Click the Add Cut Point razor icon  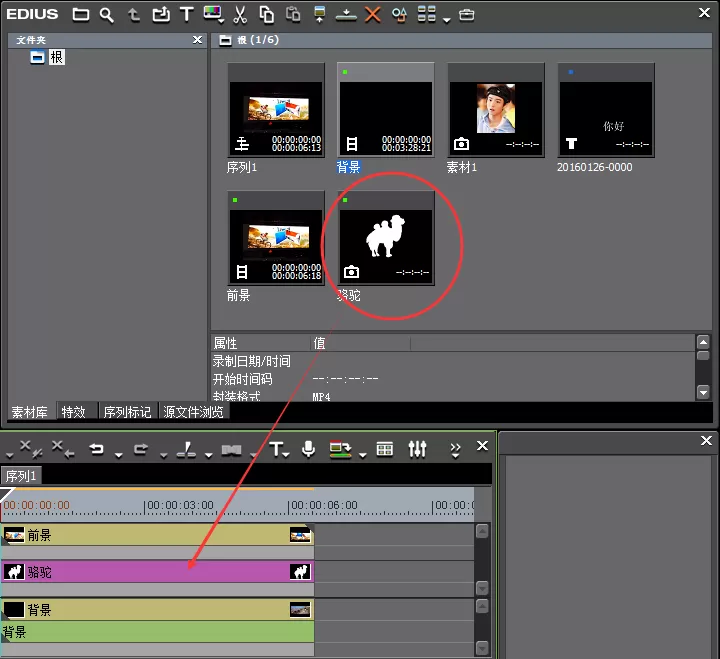click(186, 450)
